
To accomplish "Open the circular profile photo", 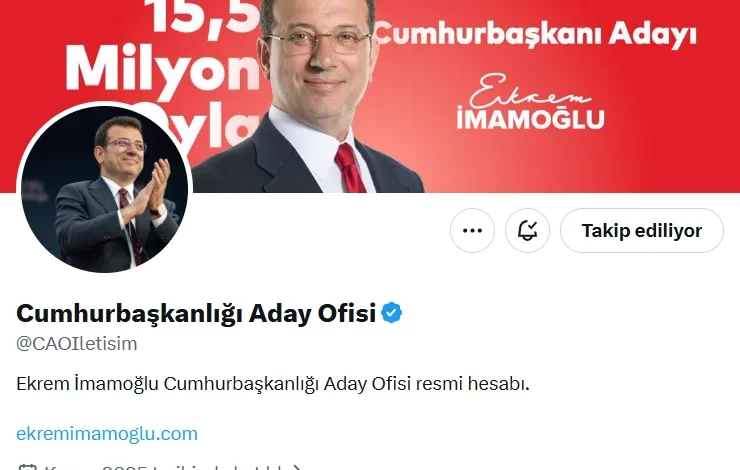I will pyautogui.click(x=104, y=189).
